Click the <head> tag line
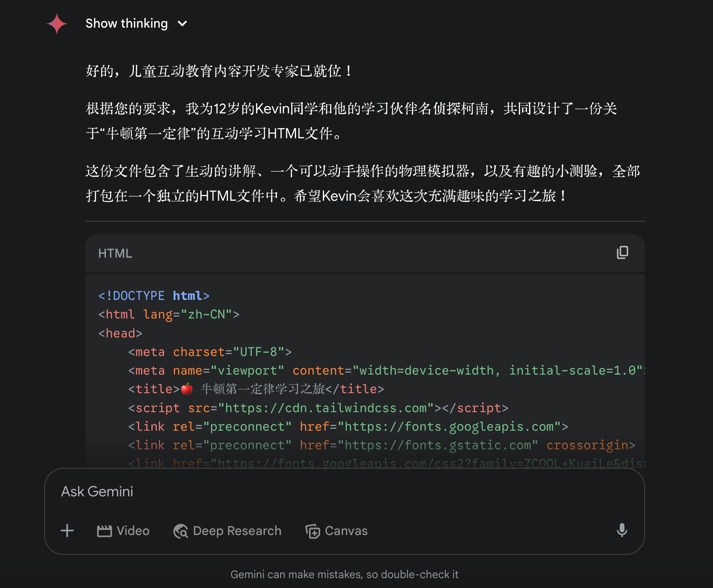This screenshot has height=588, width=713. [x=120, y=333]
